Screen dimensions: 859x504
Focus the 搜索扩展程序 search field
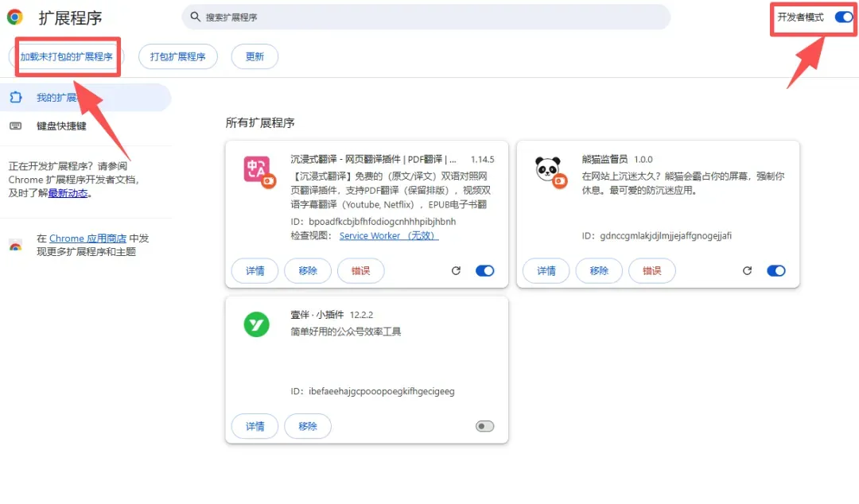426,17
